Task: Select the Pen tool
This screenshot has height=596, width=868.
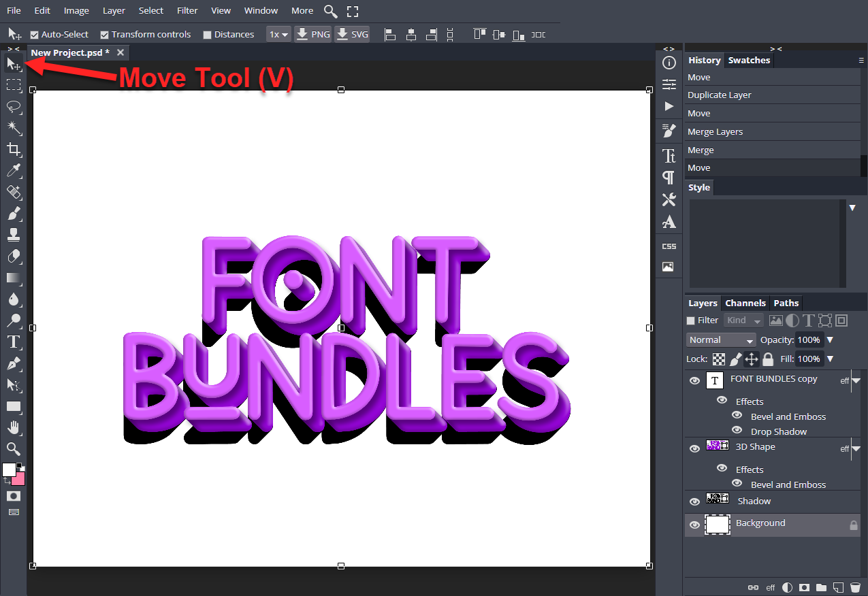Action: pos(13,363)
